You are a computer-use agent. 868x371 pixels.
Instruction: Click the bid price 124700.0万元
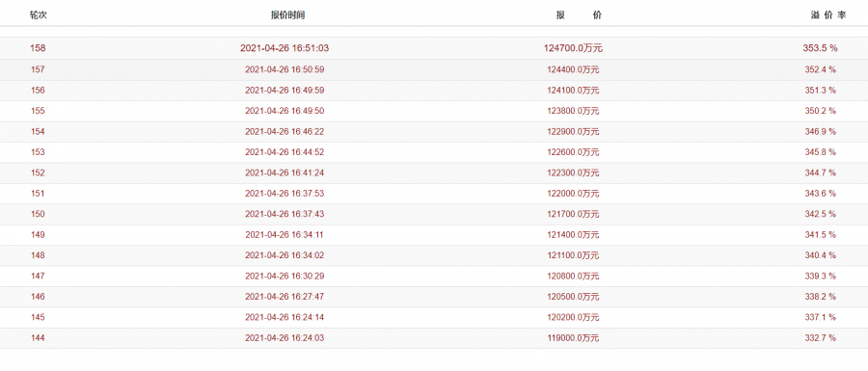573,48
